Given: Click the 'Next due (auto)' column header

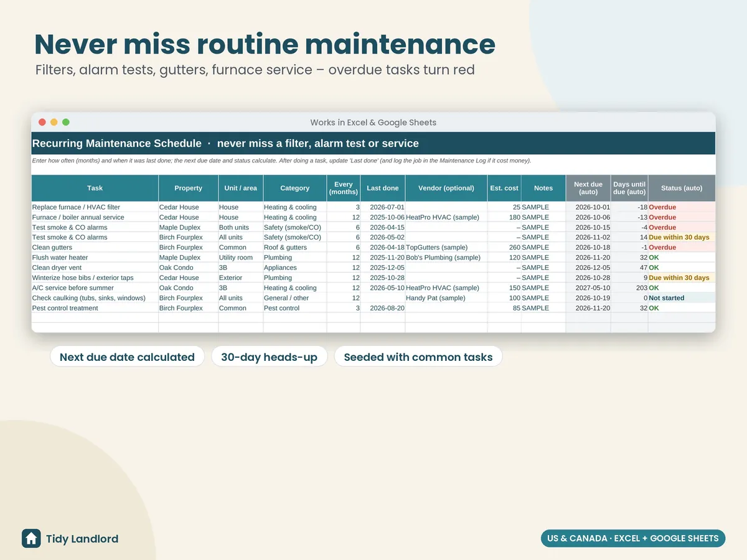Looking at the screenshot, I should click(588, 188).
